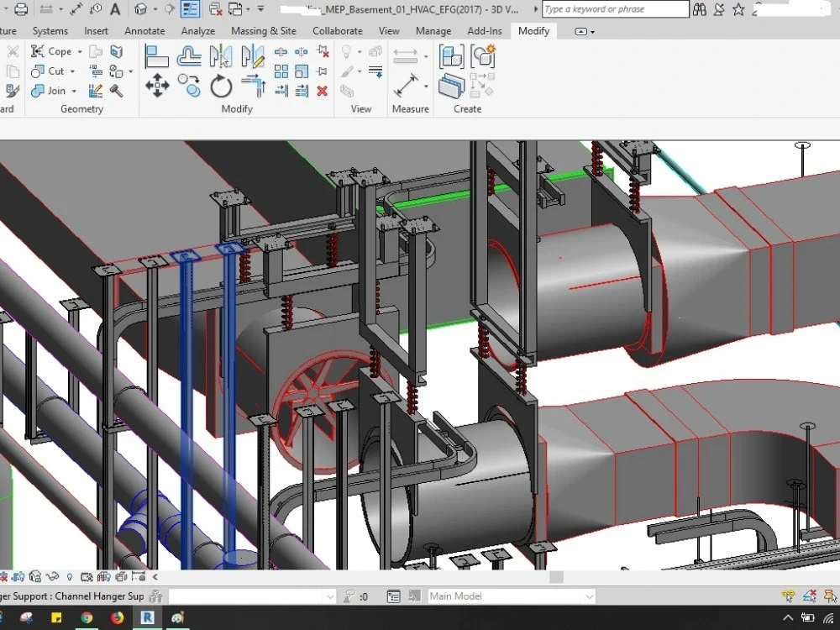Select the Move tool
Viewport: 840px width, 630px height.
point(157,86)
